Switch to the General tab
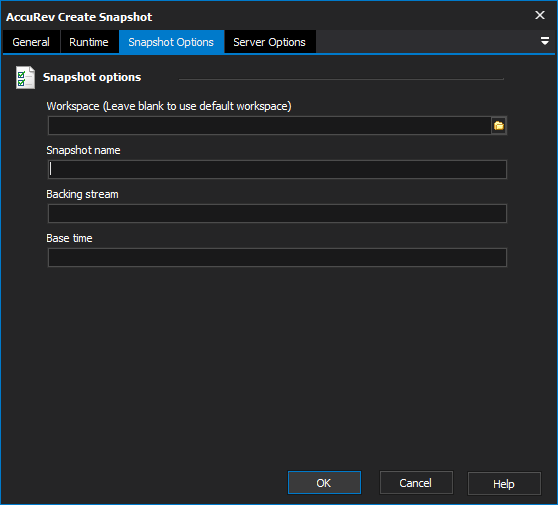 pos(31,42)
